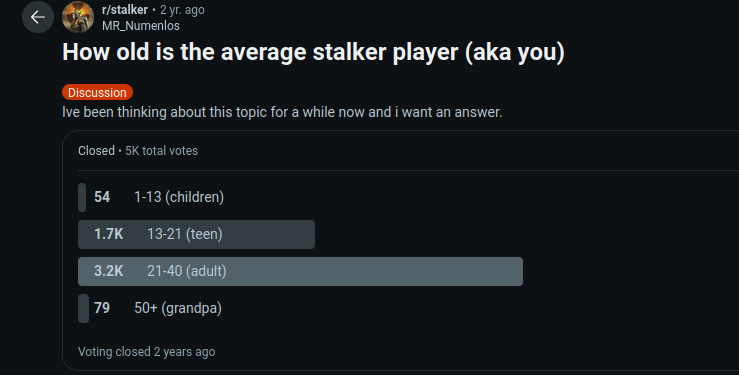739x375 pixels.
Task: Select the 21-40 (adult) poll bar
Action: pos(300,271)
